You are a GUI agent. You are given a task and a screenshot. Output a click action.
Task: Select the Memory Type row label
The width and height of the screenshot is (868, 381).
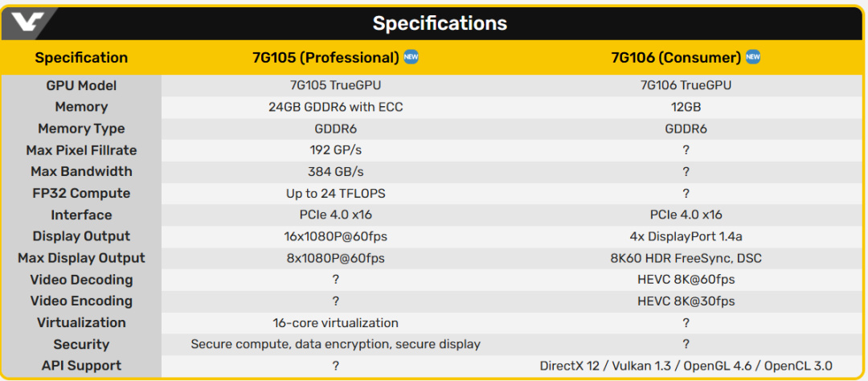81,129
